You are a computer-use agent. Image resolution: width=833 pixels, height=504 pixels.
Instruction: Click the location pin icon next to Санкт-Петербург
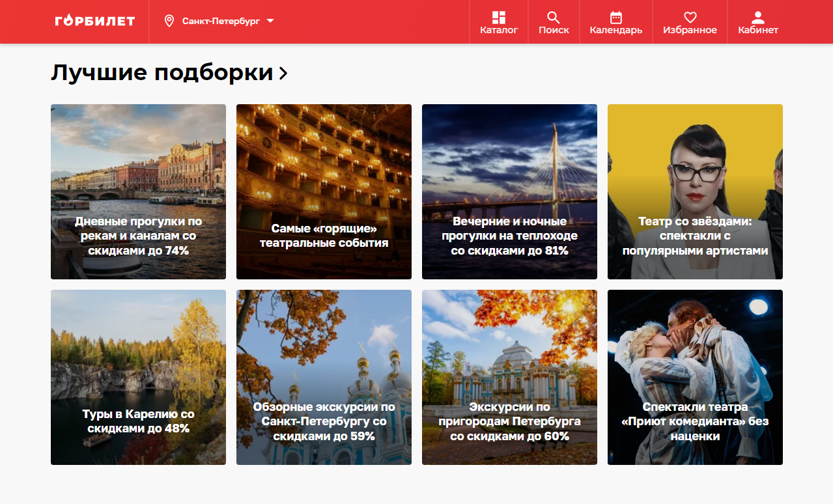coord(171,20)
